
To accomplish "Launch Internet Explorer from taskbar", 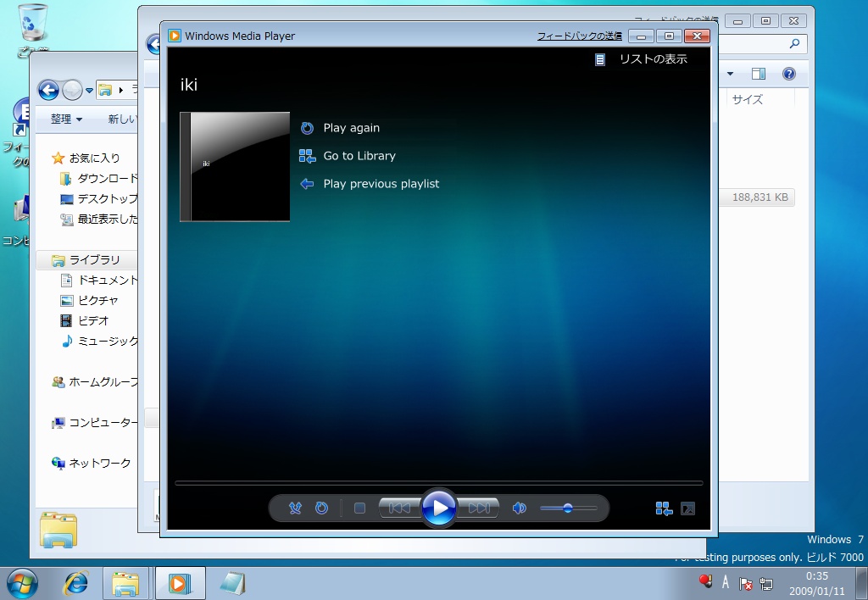I will point(75,583).
